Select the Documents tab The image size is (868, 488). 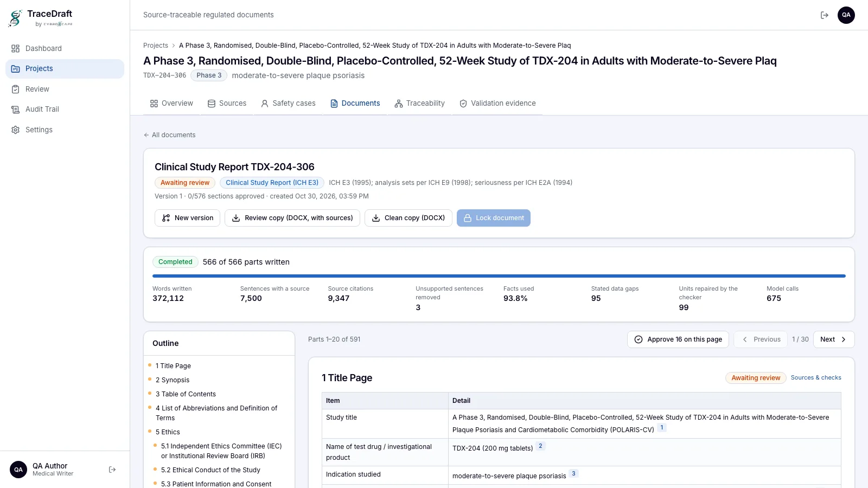[355, 104]
